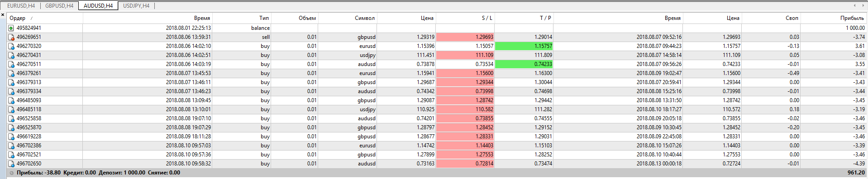Click the order icon beside 496379261
The image size is (868, 179).
[11, 73]
